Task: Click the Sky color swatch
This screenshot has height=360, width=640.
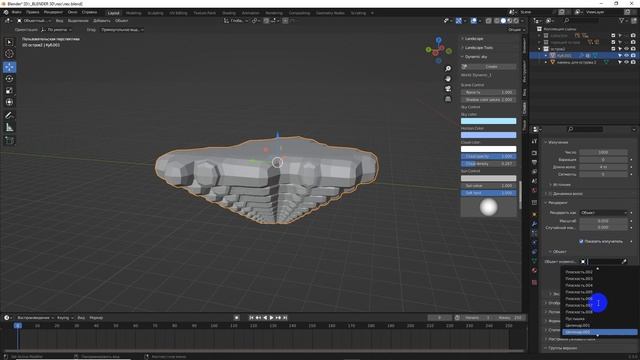Action: click(489, 121)
